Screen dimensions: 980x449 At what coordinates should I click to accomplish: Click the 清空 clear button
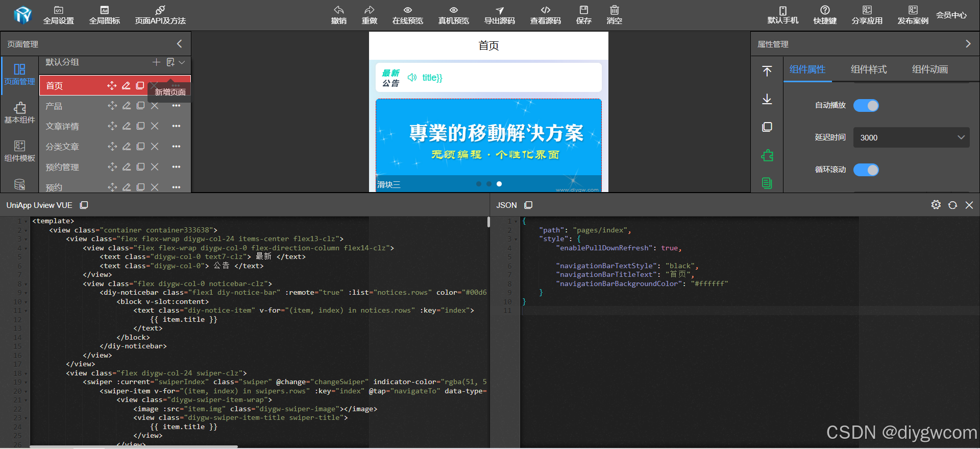coord(615,15)
